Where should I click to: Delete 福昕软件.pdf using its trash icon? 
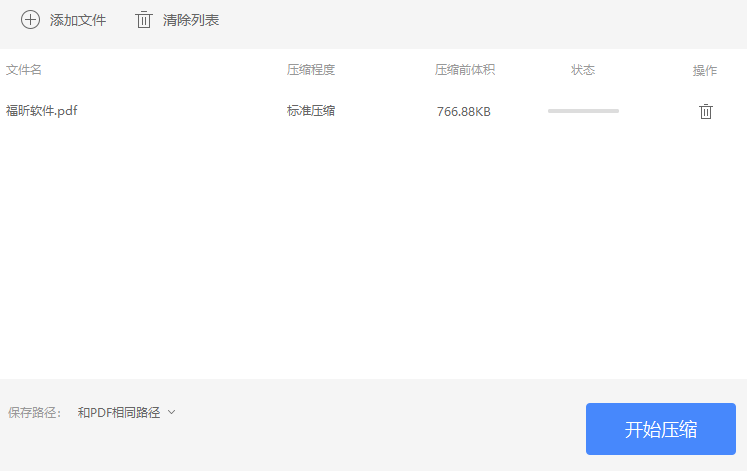pyautogui.click(x=706, y=111)
